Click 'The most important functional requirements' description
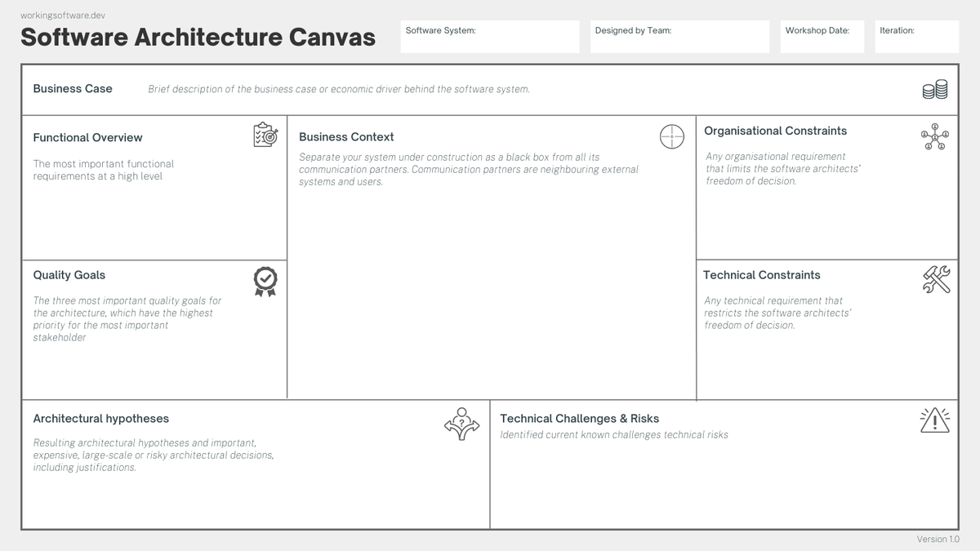Screen dimensions: 980x551 104,170
